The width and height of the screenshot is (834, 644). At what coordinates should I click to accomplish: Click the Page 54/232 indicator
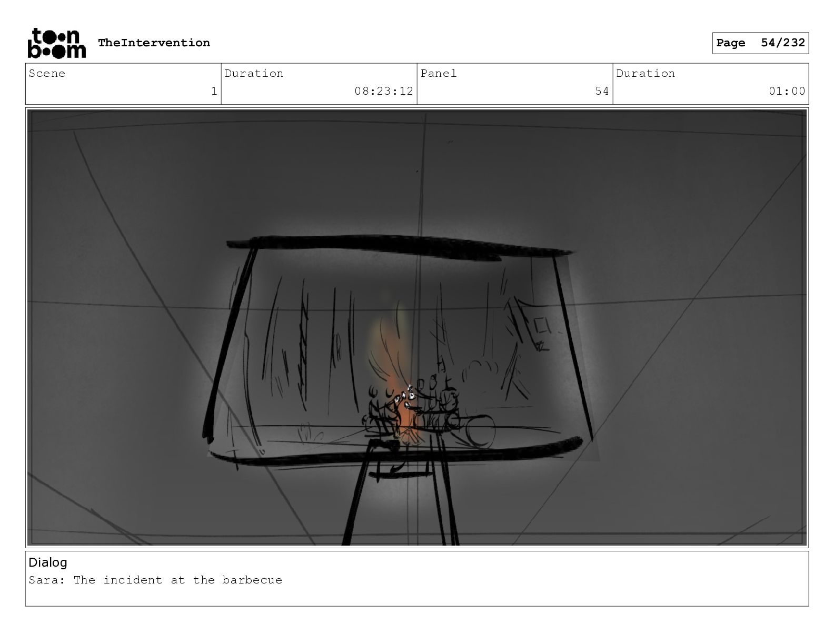[x=760, y=43]
